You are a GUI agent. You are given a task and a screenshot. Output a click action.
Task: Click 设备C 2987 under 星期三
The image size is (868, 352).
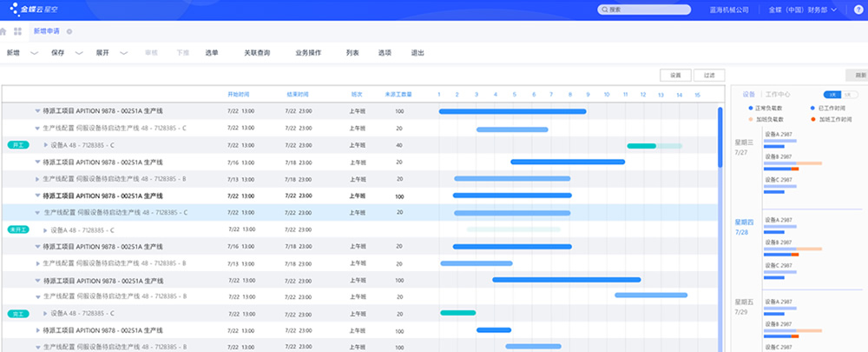pyautogui.click(x=779, y=180)
